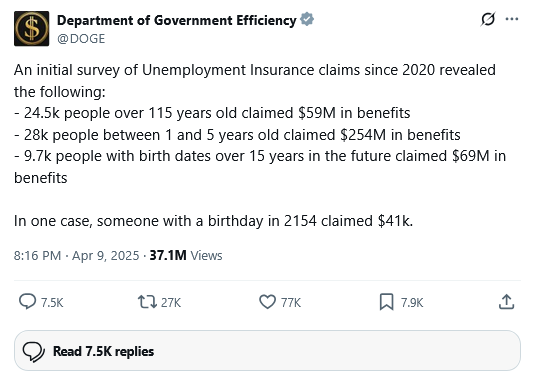Open the three-dot more options menu
The height and width of the screenshot is (377, 535).
512,19
